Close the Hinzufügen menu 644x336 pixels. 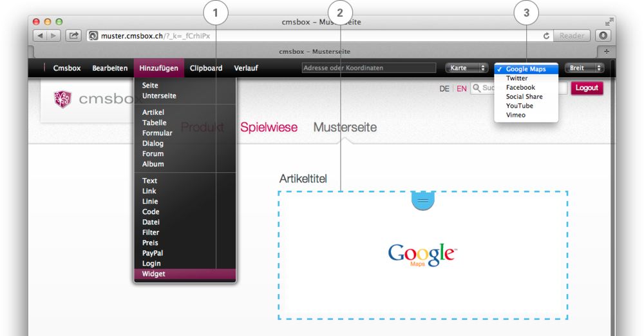point(158,68)
